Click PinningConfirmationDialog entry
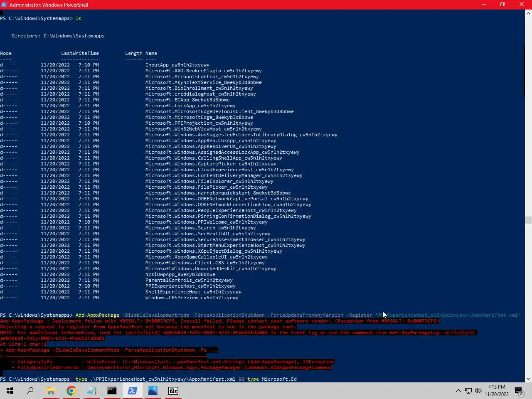The width and height of the screenshot is (532, 399). [228, 216]
